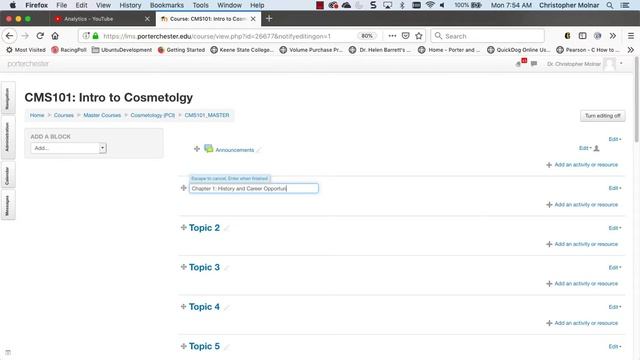Open the Firefox File menu

point(62,5)
